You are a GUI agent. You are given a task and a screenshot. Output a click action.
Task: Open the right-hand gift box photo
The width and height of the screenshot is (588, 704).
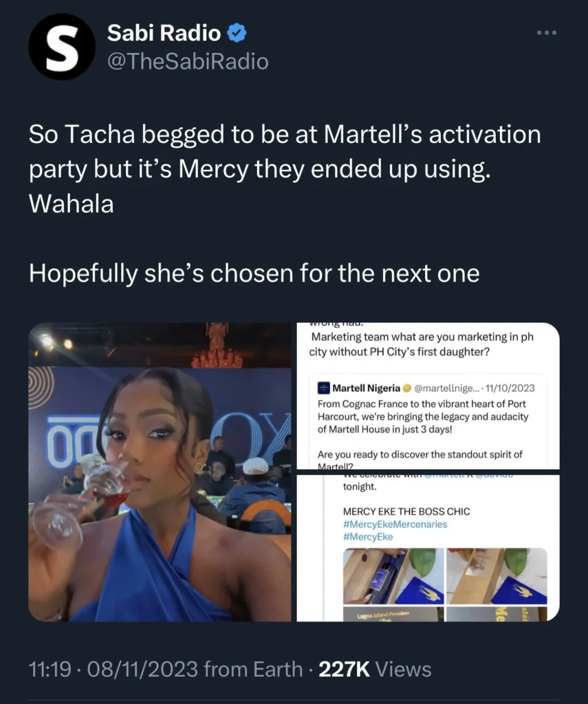click(x=496, y=575)
